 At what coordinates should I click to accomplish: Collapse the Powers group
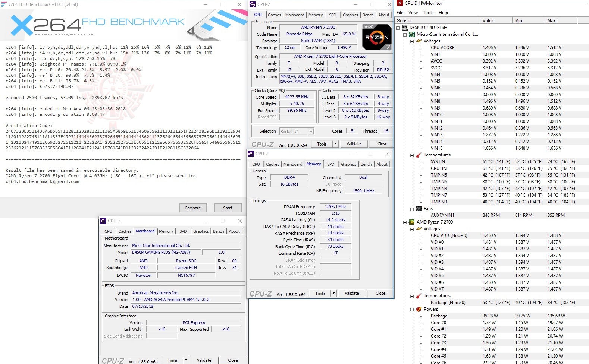(x=412, y=310)
